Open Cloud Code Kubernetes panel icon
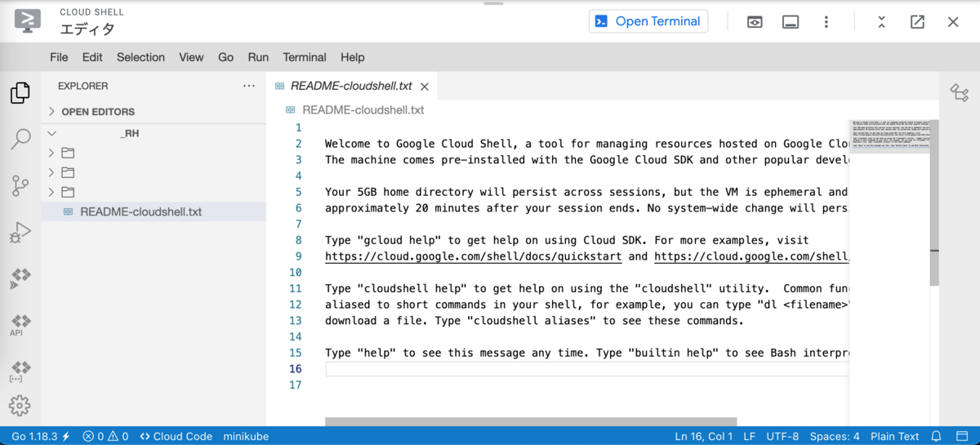 pos(20,279)
